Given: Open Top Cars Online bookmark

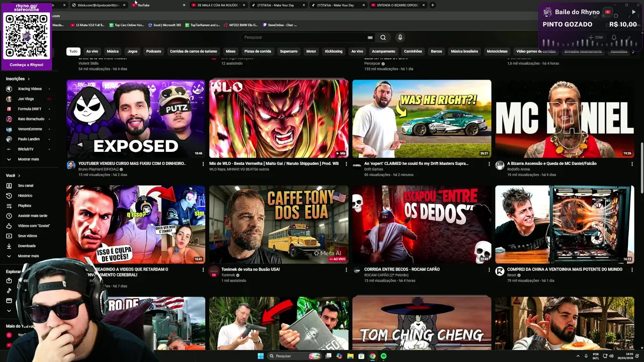Looking at the screenshot, I should 126,25.
